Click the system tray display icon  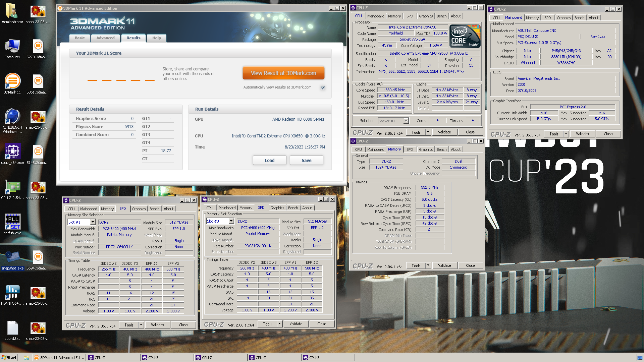click(x=639, y=358)
